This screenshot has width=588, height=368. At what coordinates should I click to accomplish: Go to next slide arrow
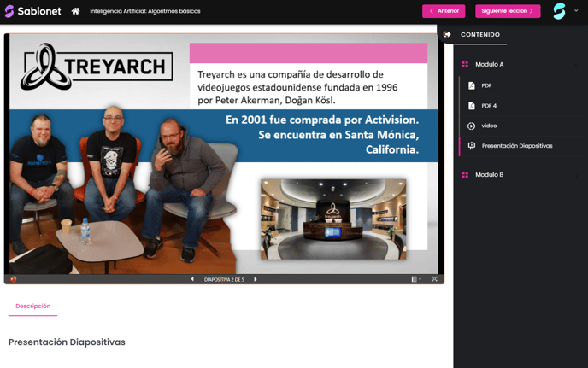(256, 279)
